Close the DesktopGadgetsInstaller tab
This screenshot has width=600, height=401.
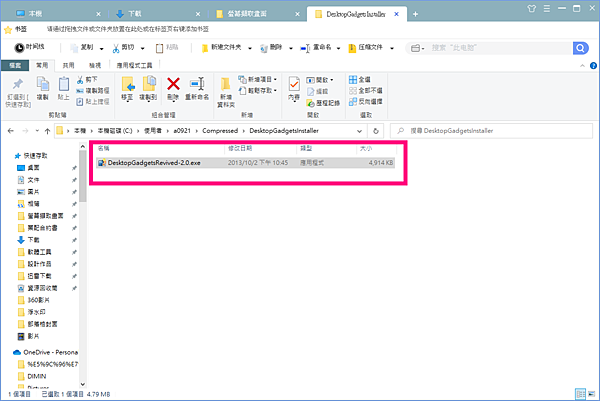click(x=396, y=14)
